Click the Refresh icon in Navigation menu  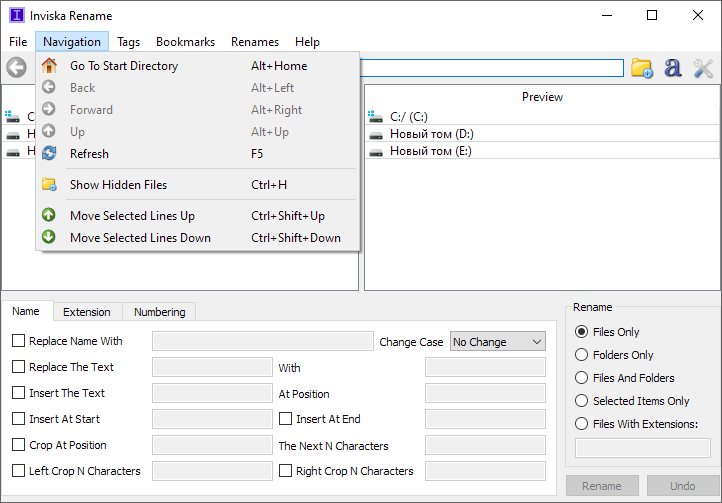pos(49,154)
